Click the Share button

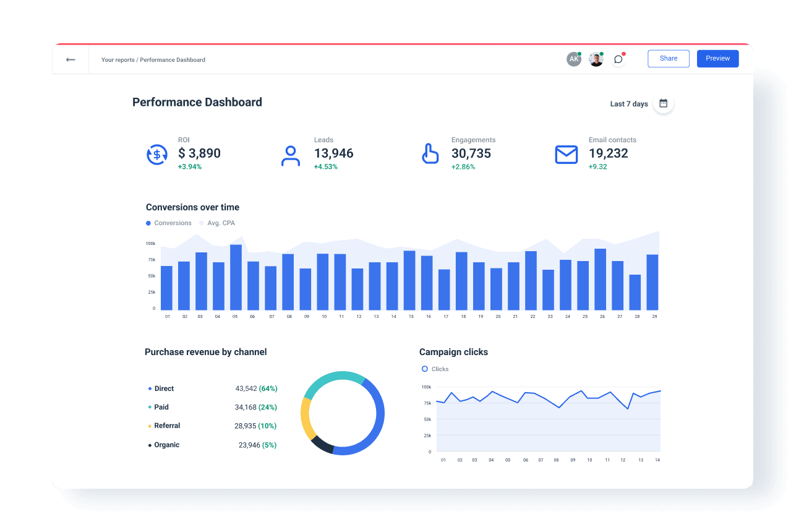click(668, 58)
